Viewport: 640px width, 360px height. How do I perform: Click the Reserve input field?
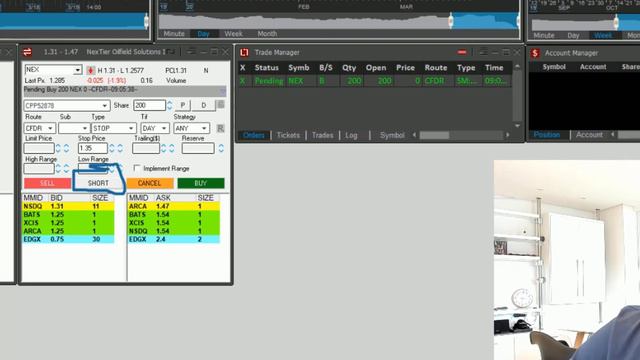point(198,148)
